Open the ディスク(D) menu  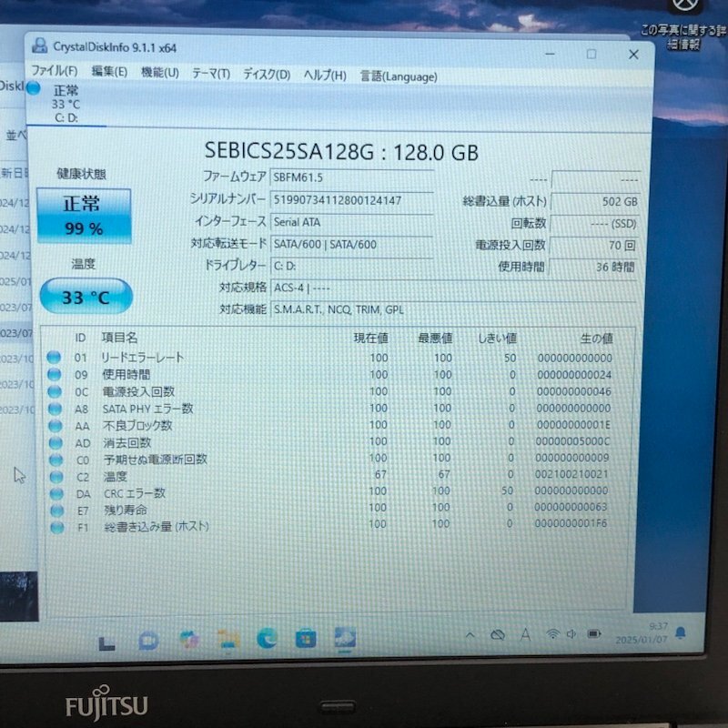(x=267, y=75)
